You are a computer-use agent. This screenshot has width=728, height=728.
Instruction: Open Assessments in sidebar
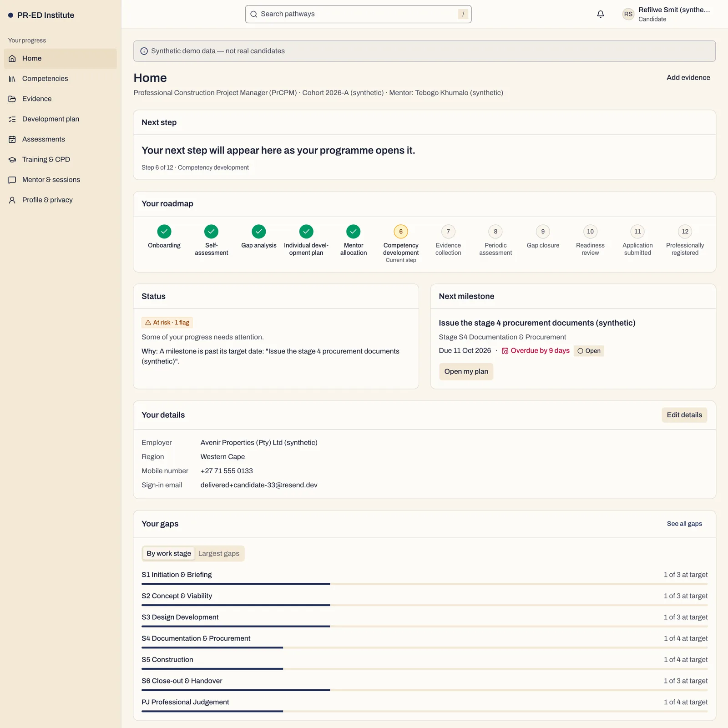[61, 139]
